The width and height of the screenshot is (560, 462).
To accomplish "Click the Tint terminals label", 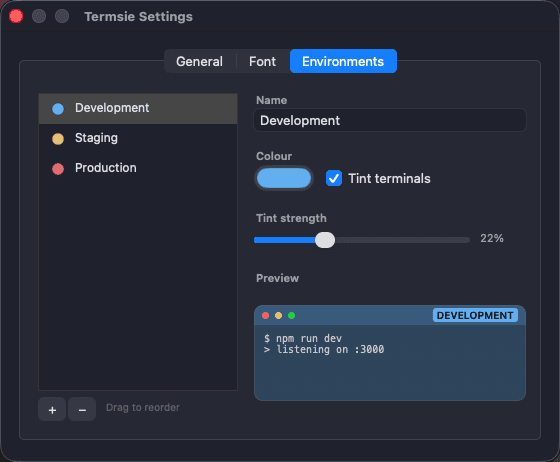I will coord(389,178).
